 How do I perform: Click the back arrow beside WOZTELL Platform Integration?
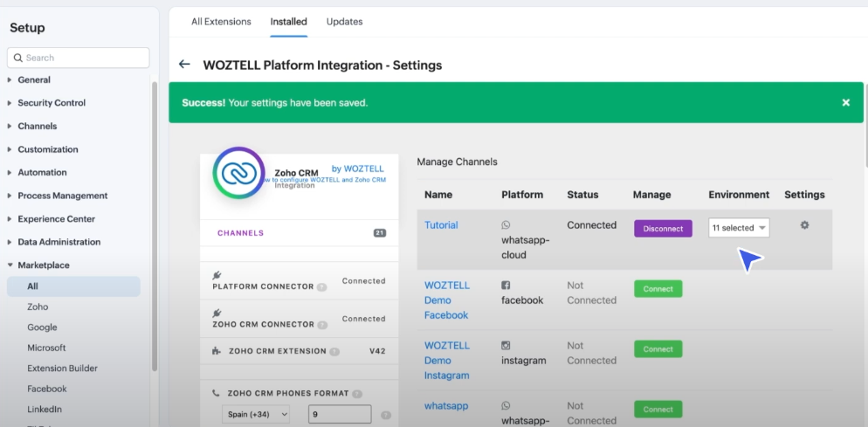pyautogui.click(x=184, y=65)
